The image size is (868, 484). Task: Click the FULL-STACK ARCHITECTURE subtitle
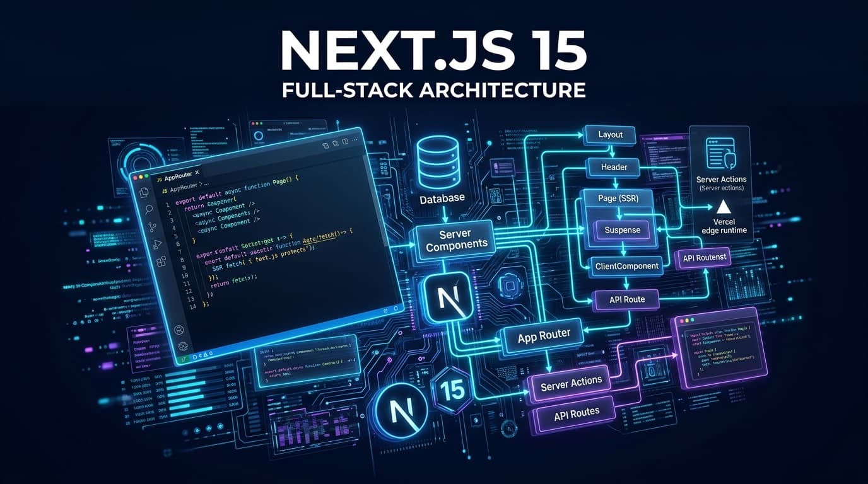pos(433,89)
